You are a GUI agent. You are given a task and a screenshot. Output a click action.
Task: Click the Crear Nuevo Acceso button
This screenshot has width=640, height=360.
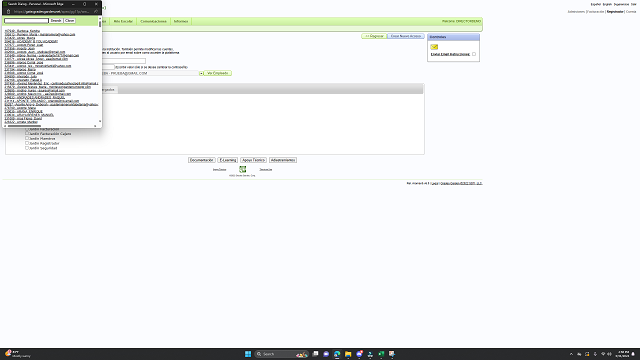[x=406, y=36]
